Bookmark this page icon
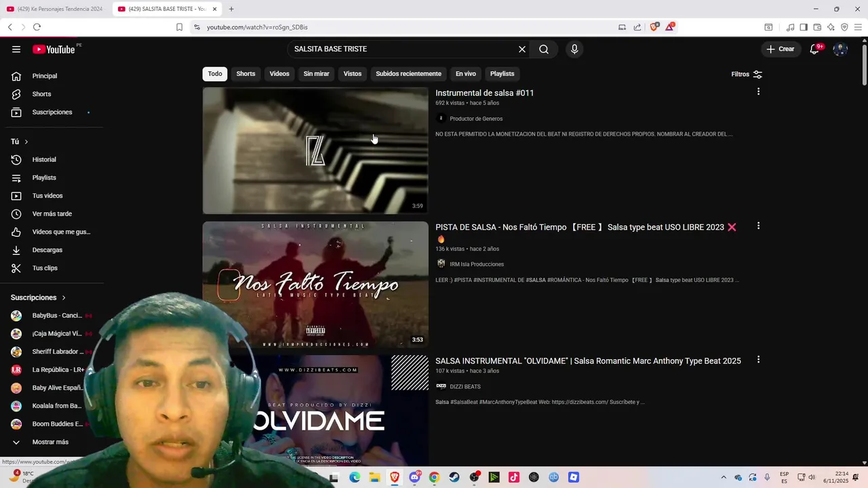 pyautogui.click(x=179, y=27)
